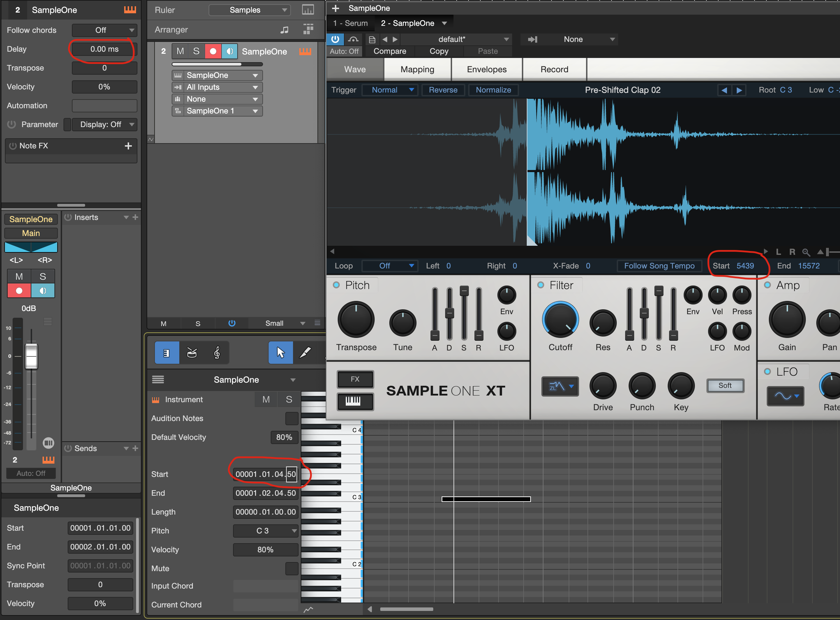Add an insert effect with plus icon
The image size is (840, 620).
click(x=135, y=217)
